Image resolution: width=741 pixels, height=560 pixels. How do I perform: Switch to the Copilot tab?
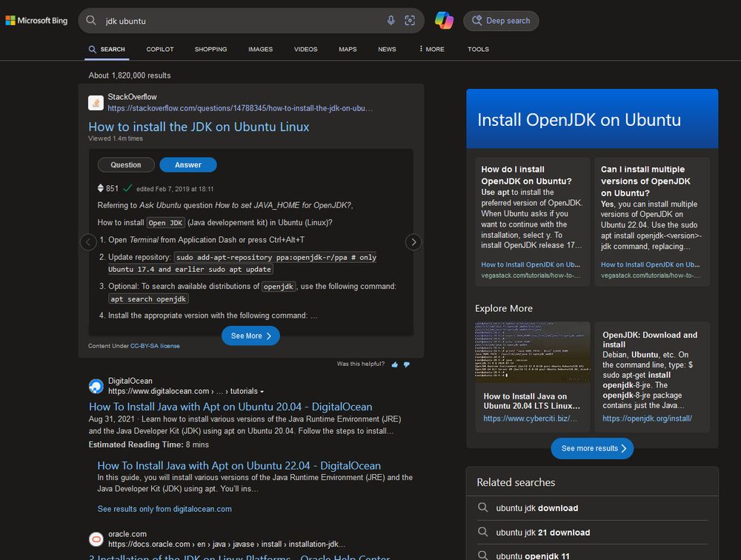click(160, 49)
